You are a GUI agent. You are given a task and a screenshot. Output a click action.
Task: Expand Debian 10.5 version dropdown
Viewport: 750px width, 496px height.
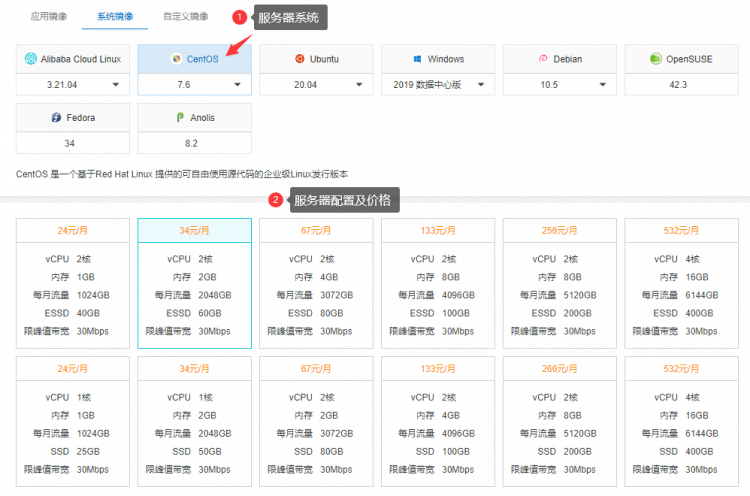pos(604,85)
